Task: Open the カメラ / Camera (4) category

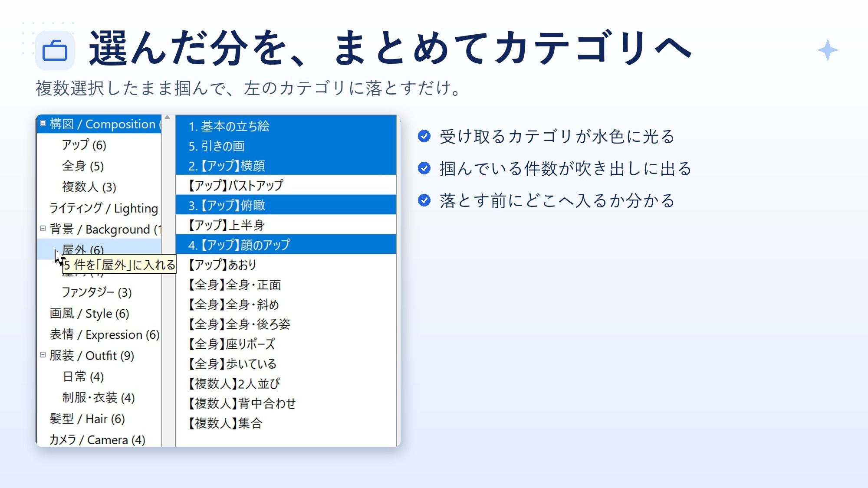Action: [97, 440]
